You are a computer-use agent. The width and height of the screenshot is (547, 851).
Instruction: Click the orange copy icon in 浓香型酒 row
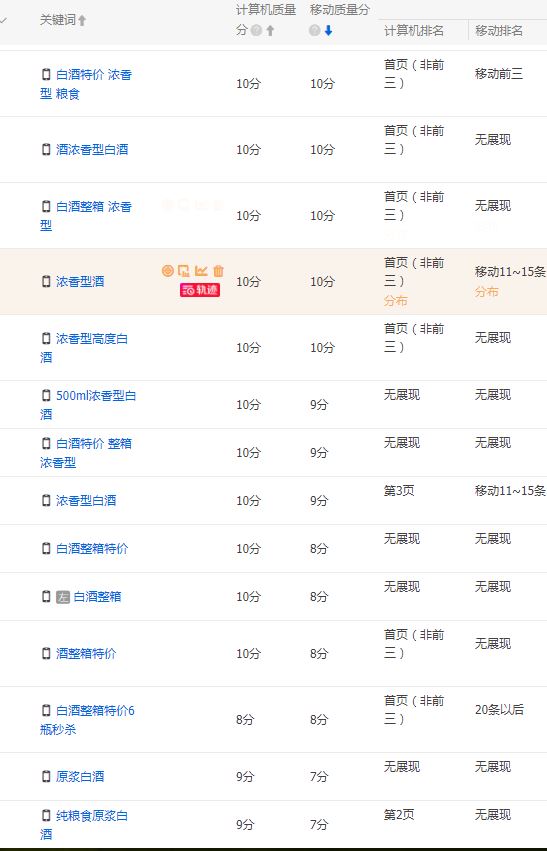coord(184,270)
